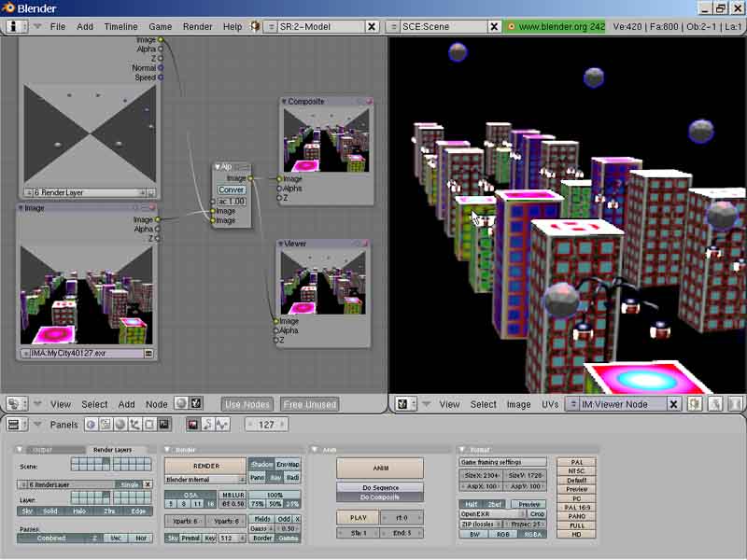Toggle the EnvMap render option
Screen dimensions: 747x560
[288, 464]
